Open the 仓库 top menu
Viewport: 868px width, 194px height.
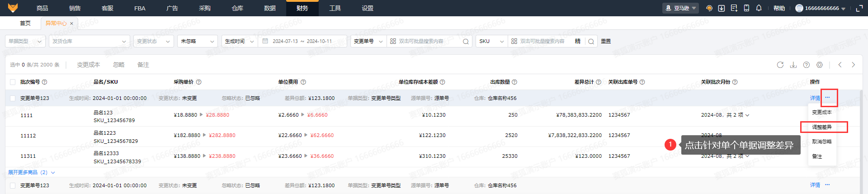click(x=237, y=8)
